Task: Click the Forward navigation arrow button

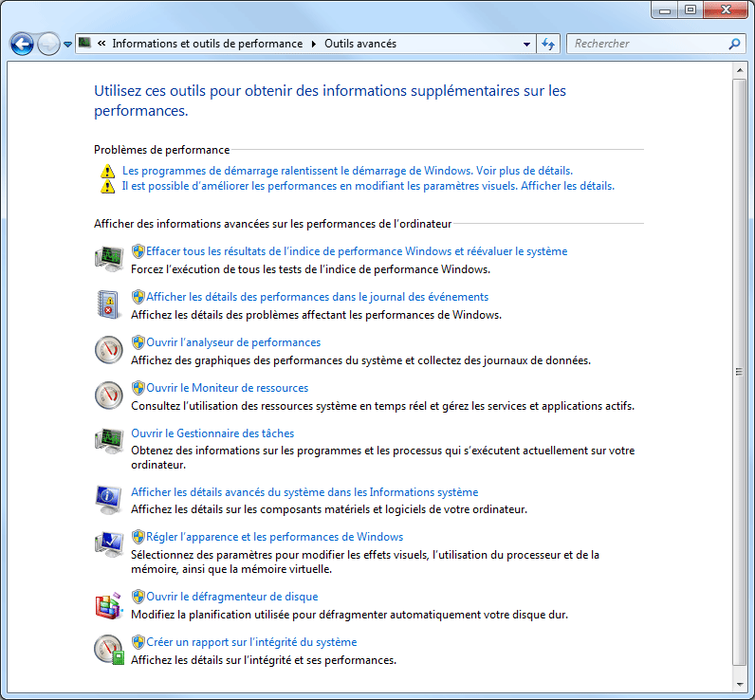Action: pos(48,45)
